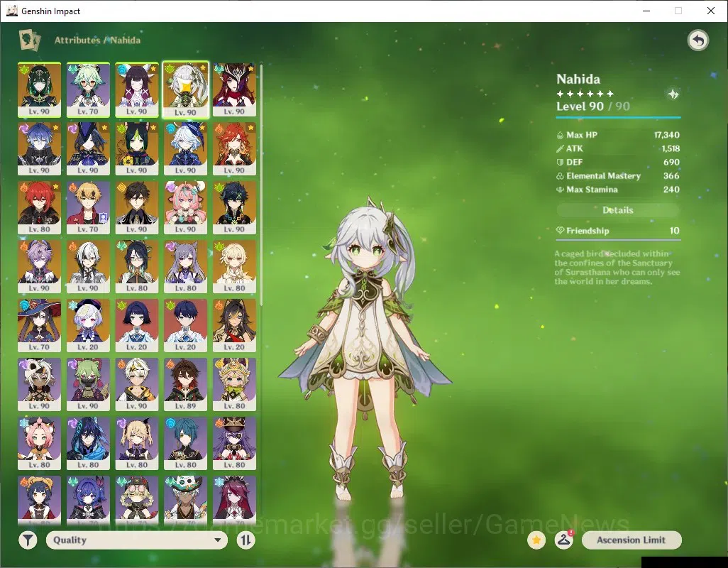
Task: Click the Level 90 / 90 experience bar
Action: coord(618,117)
